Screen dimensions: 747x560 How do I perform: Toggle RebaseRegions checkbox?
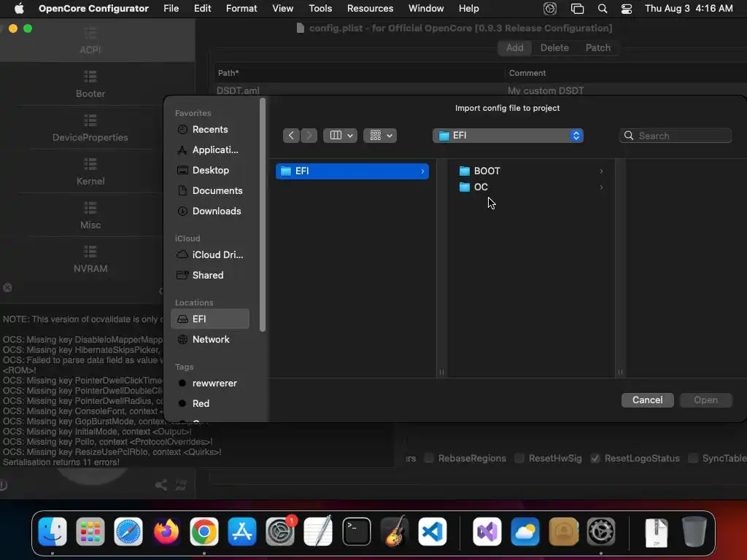[429, 458]
